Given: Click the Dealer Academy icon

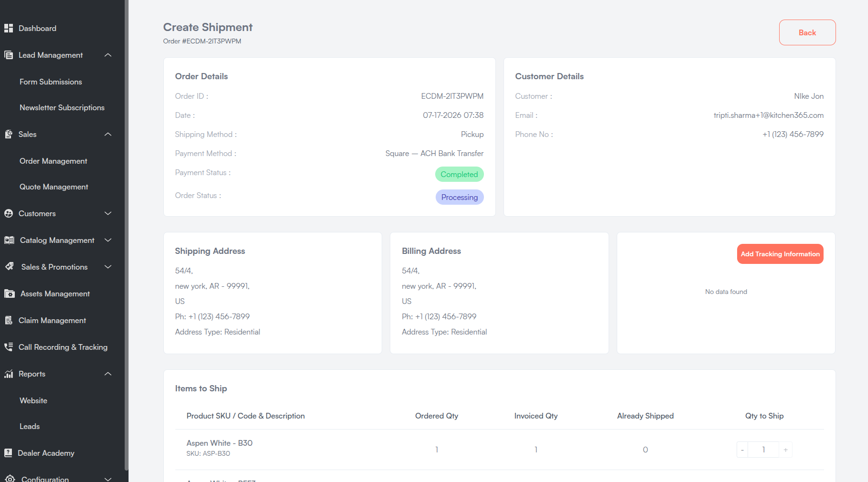Looking at the screenshot, I should pyautogui.click(x=8, y=453).
